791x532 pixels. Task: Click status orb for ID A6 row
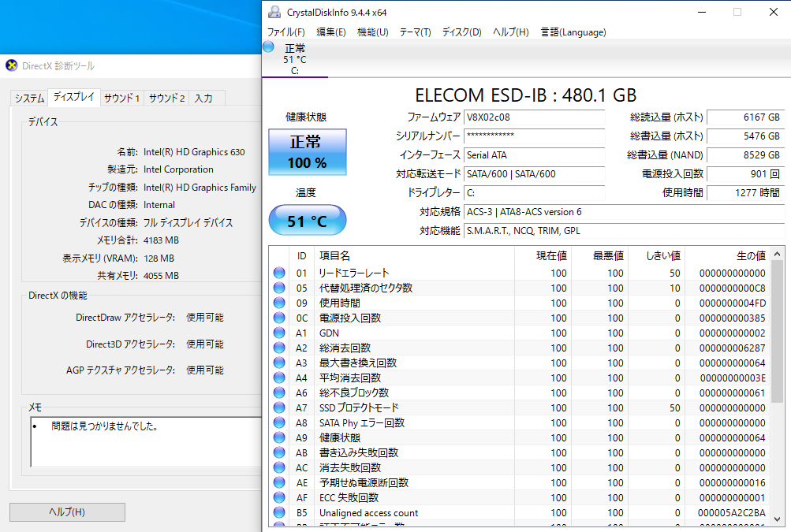pyautogui.click(x=279, y=392)
